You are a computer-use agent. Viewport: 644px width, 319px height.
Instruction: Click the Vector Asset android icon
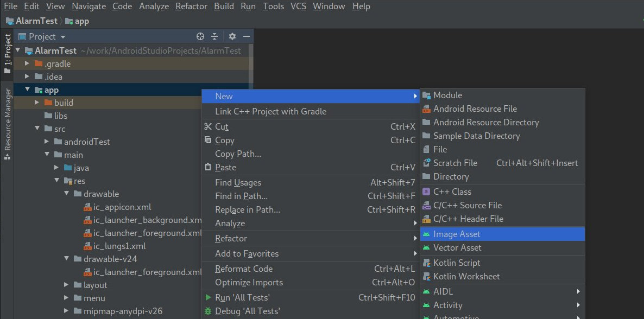[x=426, y=247]
